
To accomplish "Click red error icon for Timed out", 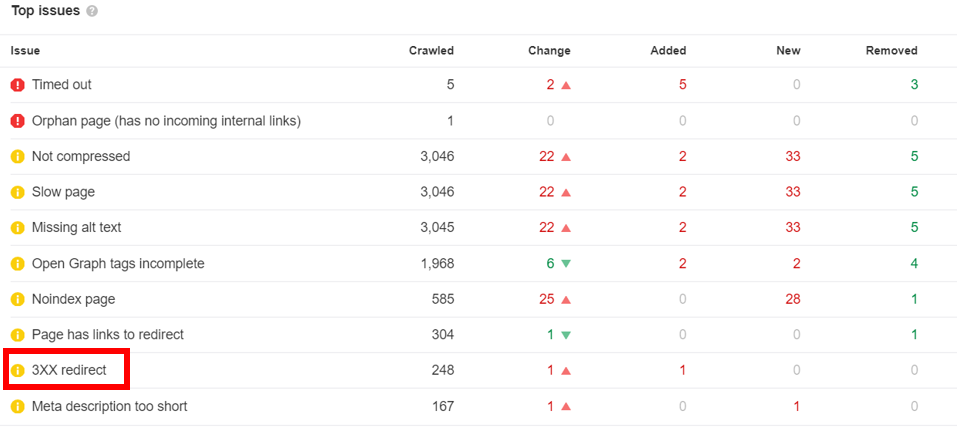I will pyautogui.click(x=17, y=85).
